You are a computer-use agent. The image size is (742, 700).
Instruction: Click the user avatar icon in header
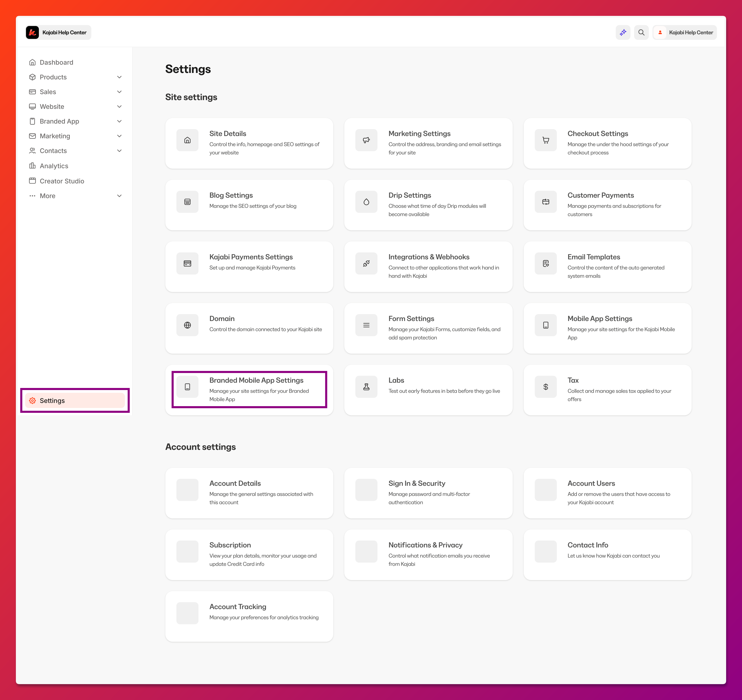coord(660,32)
